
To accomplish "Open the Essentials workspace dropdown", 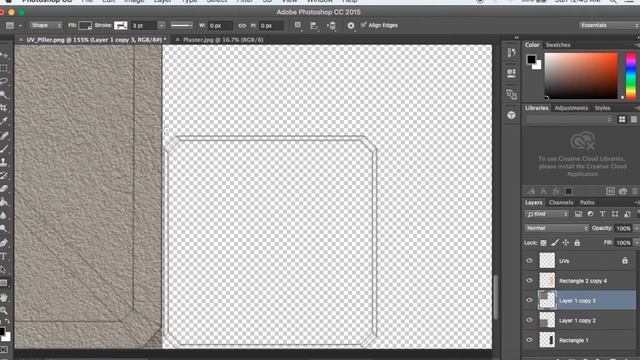I will (609, 25).
